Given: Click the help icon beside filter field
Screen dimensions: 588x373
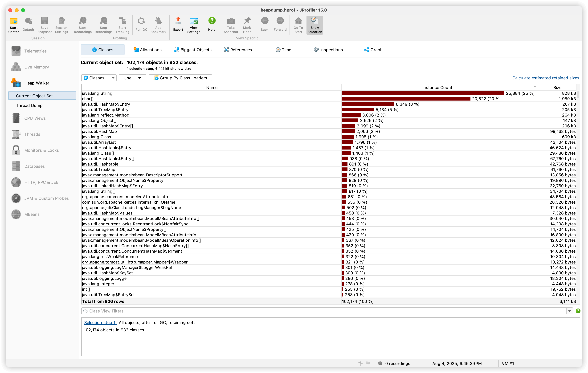Looking at the screenshot, I should 578,311.
